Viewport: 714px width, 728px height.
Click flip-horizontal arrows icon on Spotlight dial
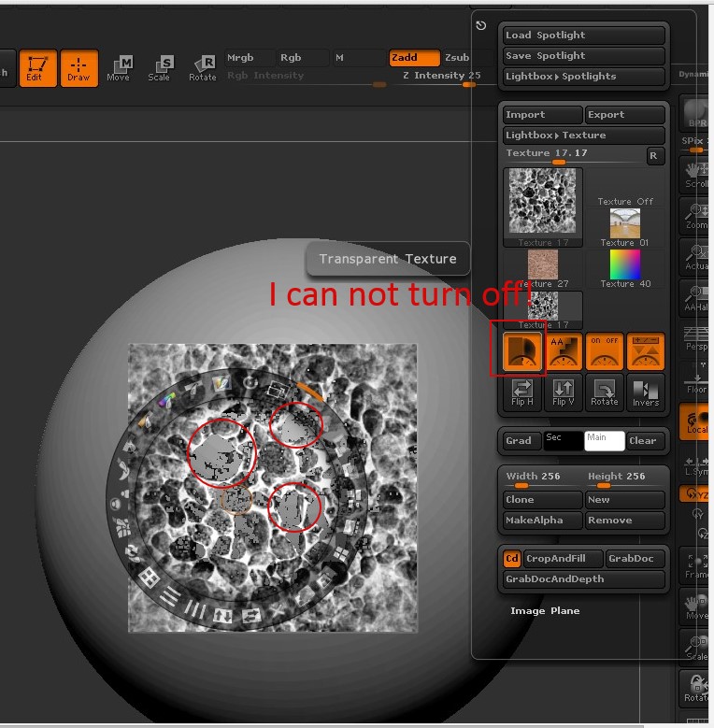click(x=251, y=616)
